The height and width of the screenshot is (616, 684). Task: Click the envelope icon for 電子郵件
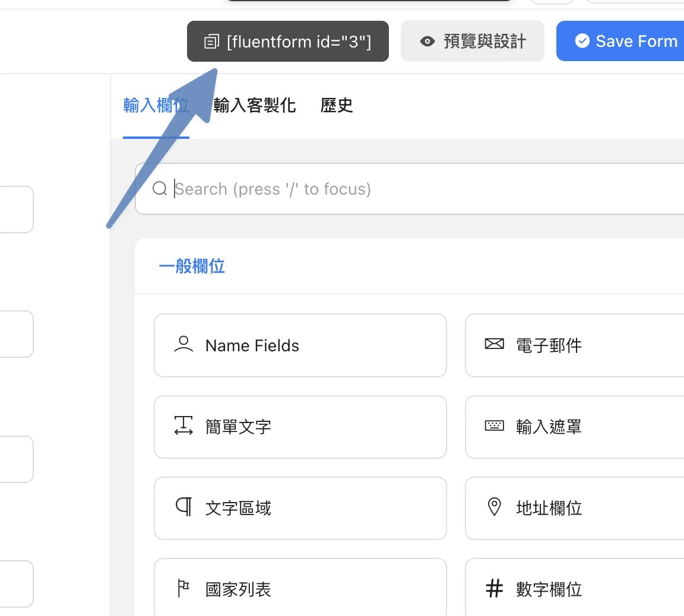(494, 344)
